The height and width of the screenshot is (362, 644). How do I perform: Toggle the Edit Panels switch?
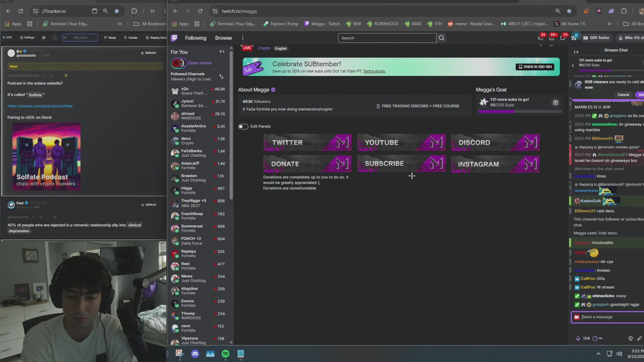(243, 126)
